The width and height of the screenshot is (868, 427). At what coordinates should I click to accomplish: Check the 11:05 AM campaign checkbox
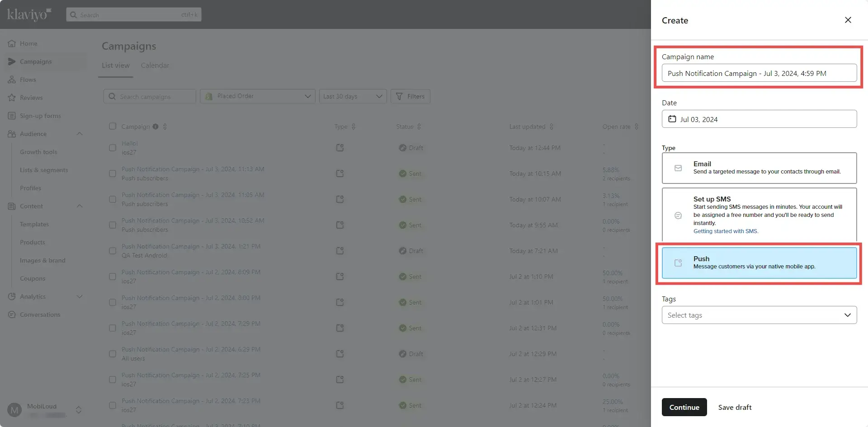(113, 199)
